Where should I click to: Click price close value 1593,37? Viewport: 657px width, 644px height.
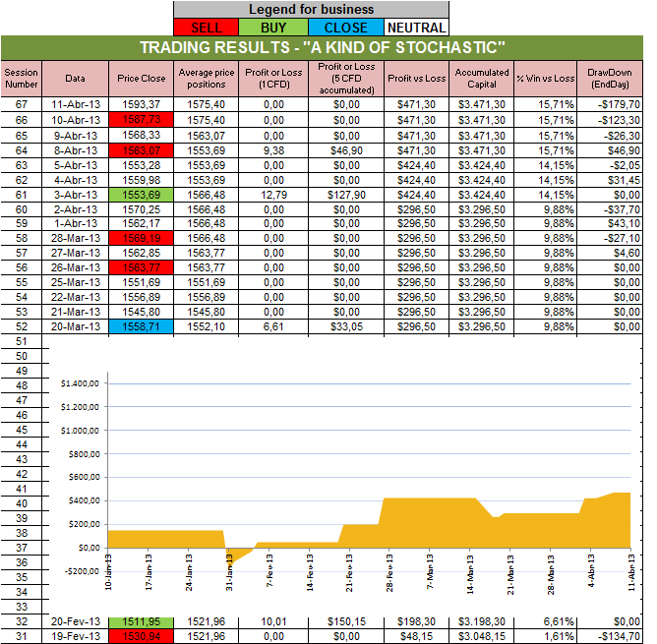142,104
